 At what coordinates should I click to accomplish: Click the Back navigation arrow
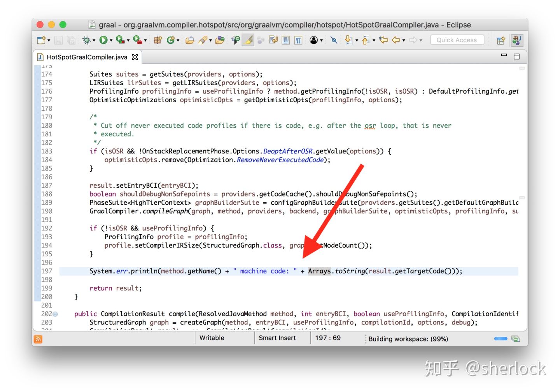(396, 40)
